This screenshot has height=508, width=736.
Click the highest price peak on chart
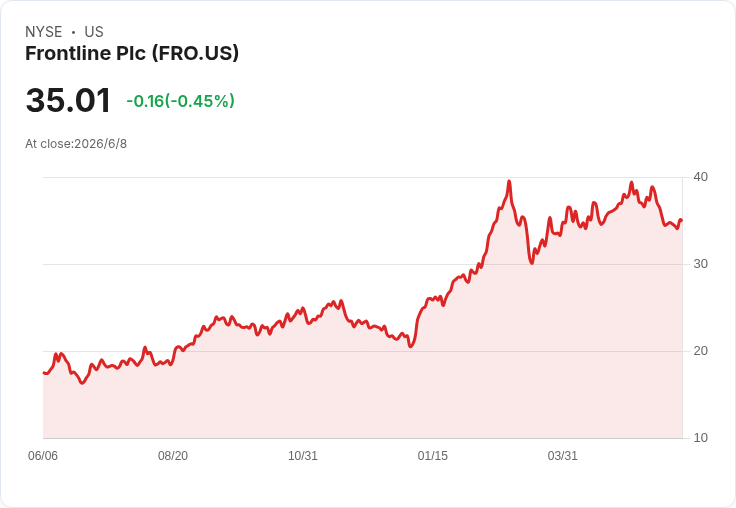[509, 181]
